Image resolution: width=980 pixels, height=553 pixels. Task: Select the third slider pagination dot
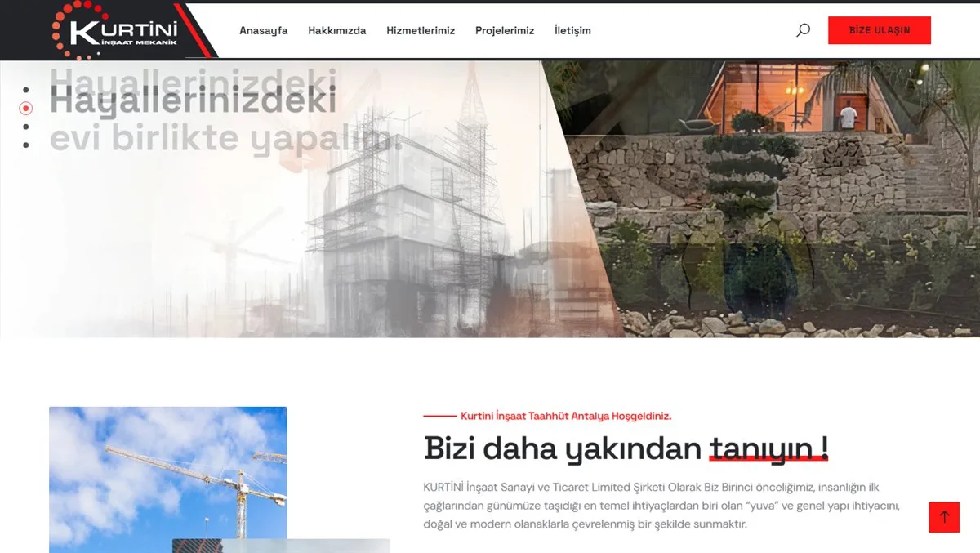point(26,127)
